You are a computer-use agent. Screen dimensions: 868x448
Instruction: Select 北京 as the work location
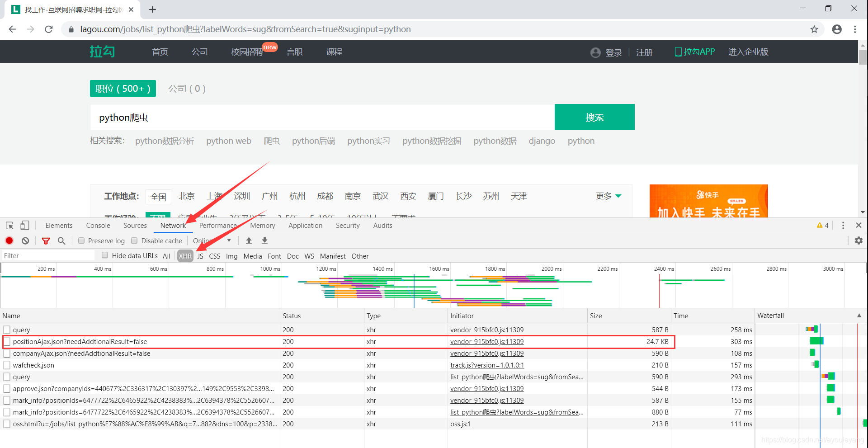(187, 196)
